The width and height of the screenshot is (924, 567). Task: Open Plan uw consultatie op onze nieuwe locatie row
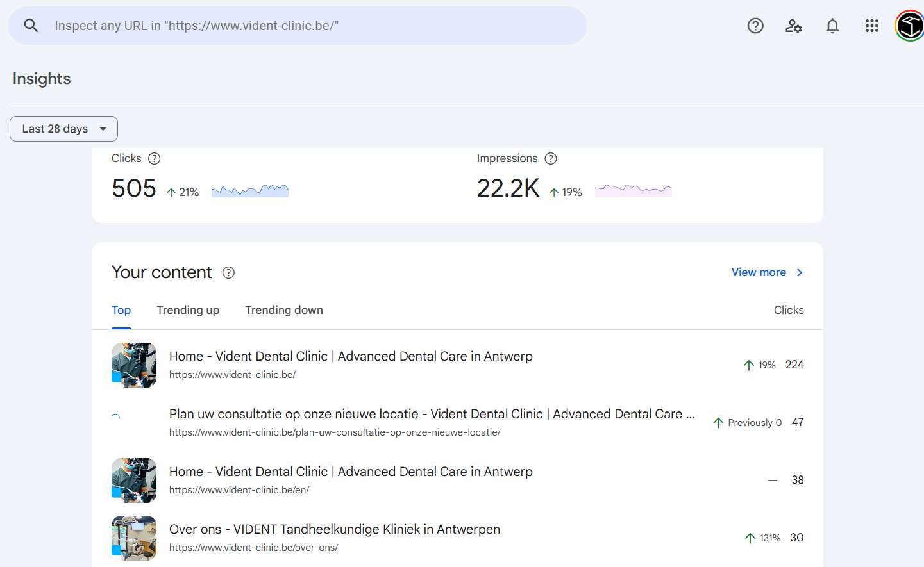pos(458,423)
